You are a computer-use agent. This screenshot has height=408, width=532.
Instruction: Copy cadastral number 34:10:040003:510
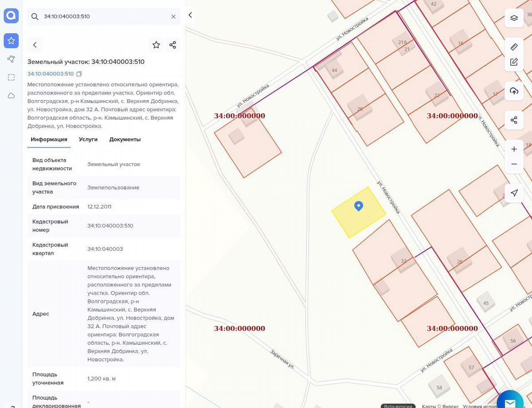click(79, 74)
